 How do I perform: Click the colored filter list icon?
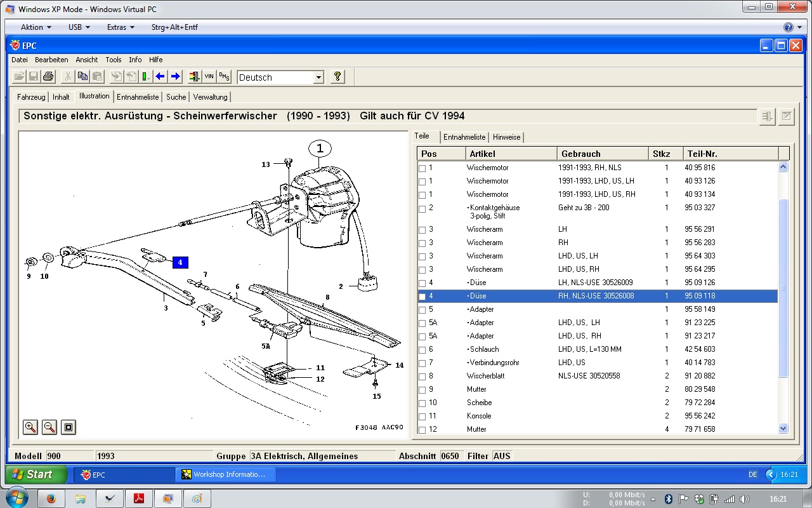pos(195,77)
